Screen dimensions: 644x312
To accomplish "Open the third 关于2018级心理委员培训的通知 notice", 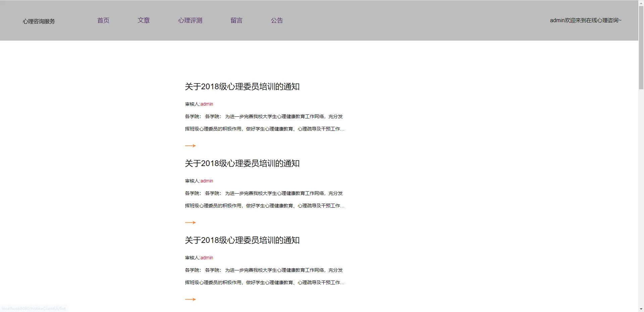I will (x=242, y=240).
